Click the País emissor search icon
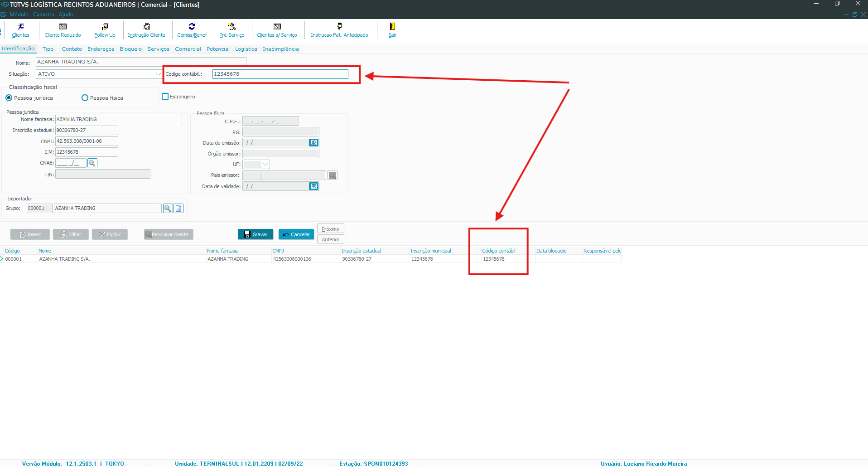This screenshot has width=868, height=467. [x=333, y=175]
